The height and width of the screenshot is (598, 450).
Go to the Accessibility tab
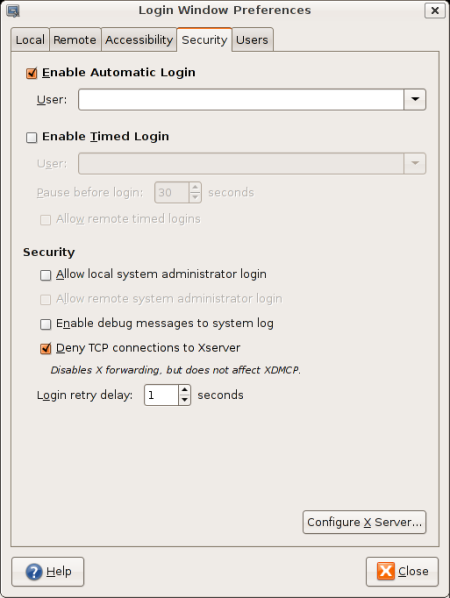pyautogui.click(x=139, y=40)
